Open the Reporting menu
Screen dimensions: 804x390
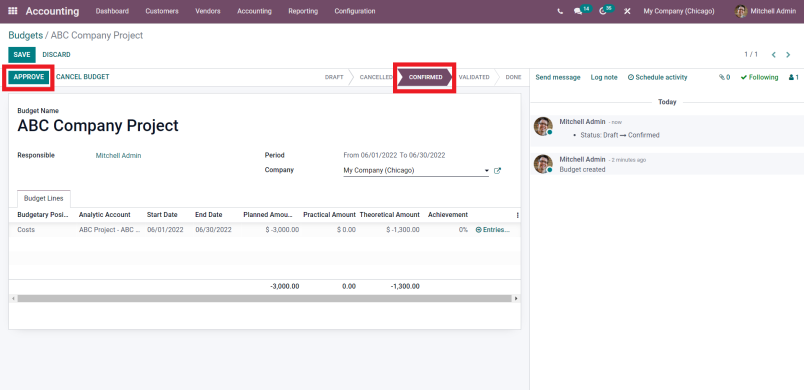(303, 11)
